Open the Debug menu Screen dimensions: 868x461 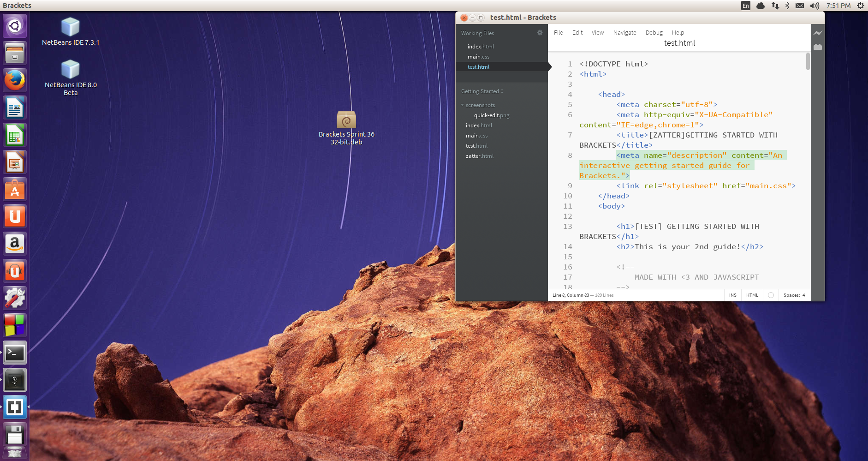coord(654,33)
